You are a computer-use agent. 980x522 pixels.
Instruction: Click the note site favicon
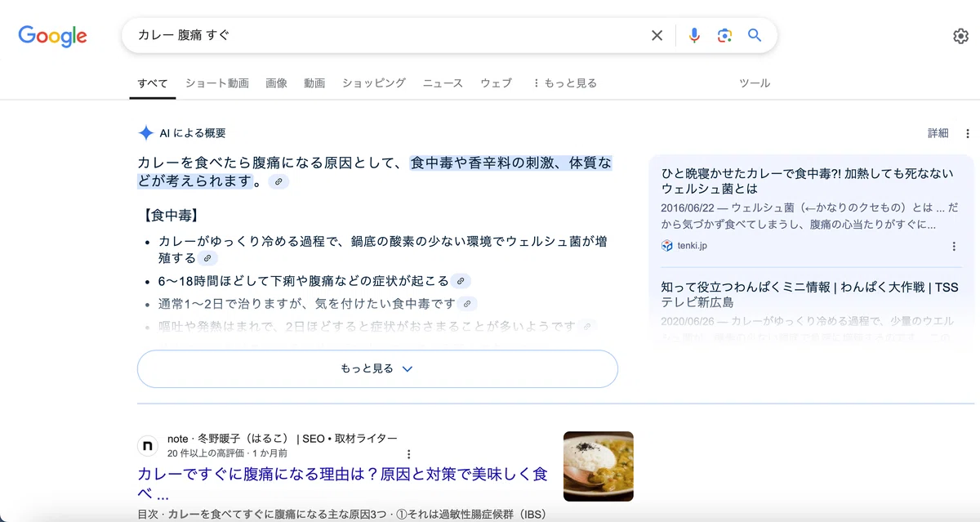tap(147, 445)
